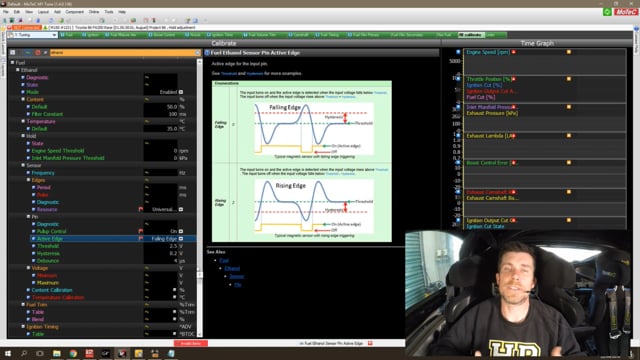Screen dimensions: 640x360
Task: Click the green sync icon near MoTeC logo
Action: point(607,12)
